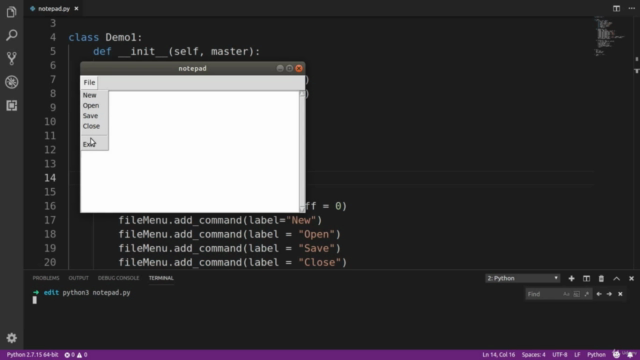Click the notepad window vertical scrollbar
The width and height of the screenshot is (640, 360).
click(302, 151)
